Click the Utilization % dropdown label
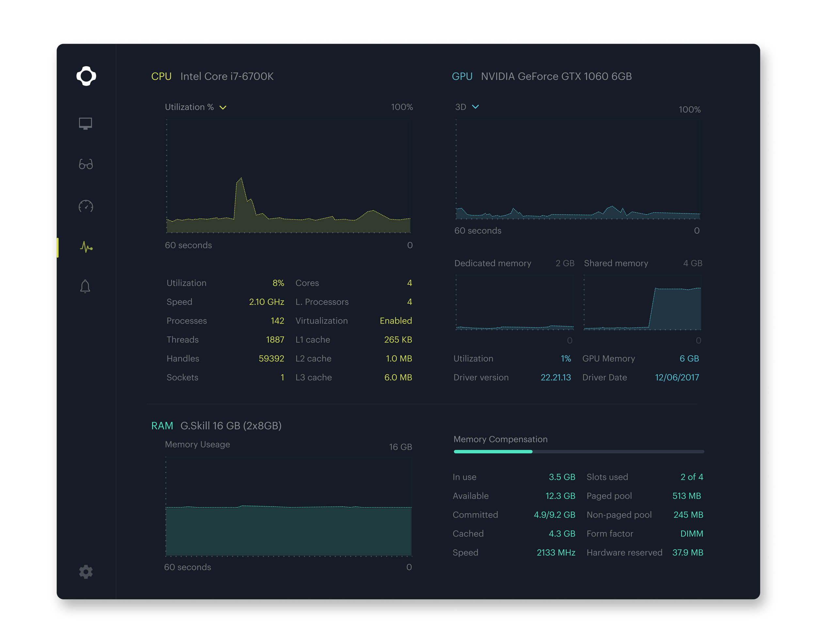816x644 pixels. coord(189,107)
